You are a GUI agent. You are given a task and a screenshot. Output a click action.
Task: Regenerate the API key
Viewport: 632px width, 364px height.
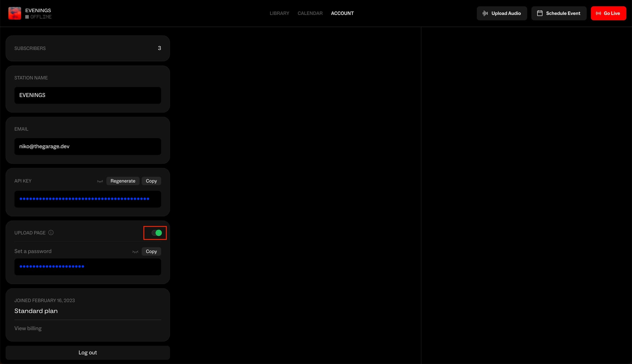point(123,181)
